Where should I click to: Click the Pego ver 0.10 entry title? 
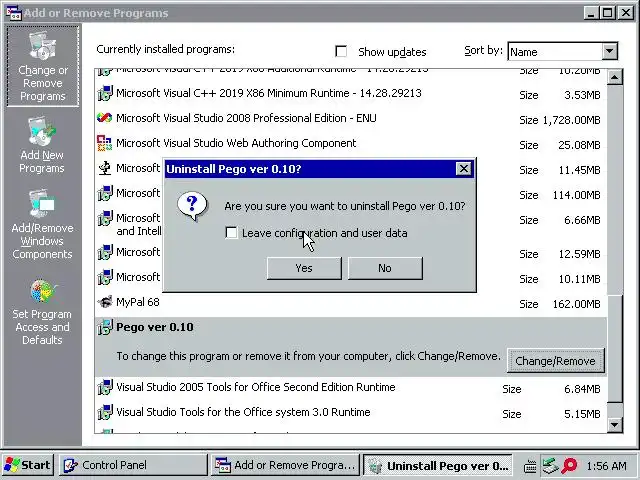tap(155, 327)
